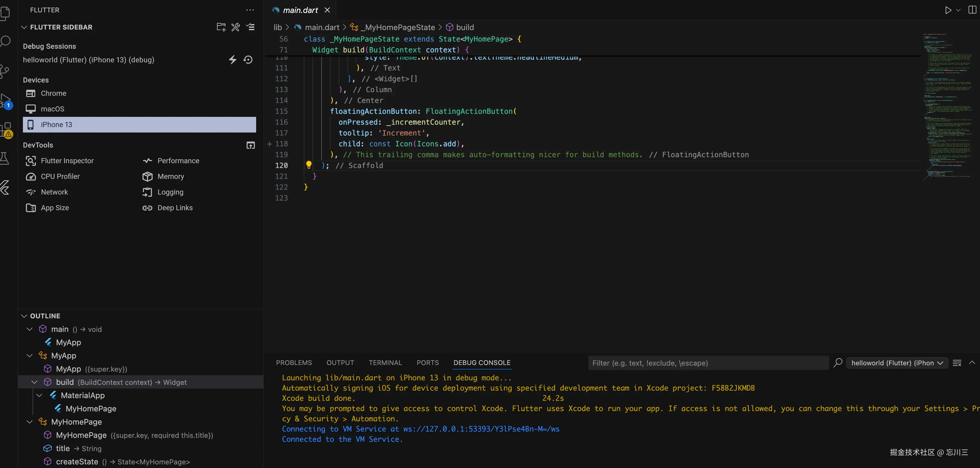Click the debug console filter field

(708, 363)
